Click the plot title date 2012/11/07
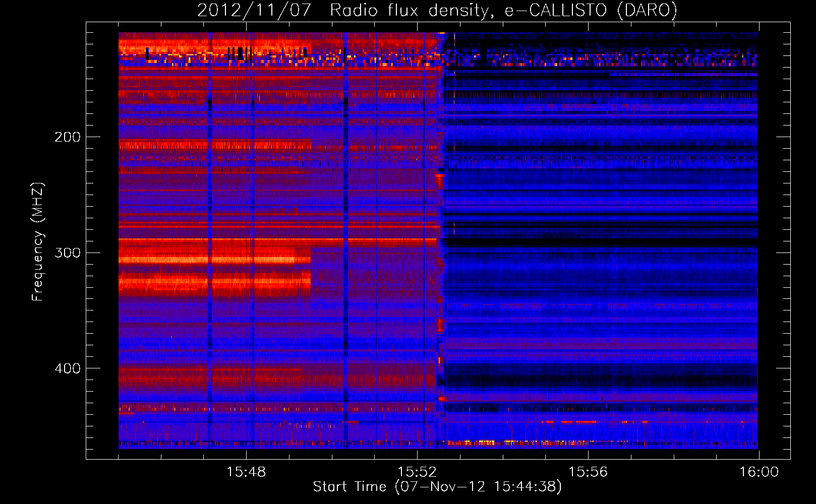This screenshot has height=504, width=816. point(254,11)
